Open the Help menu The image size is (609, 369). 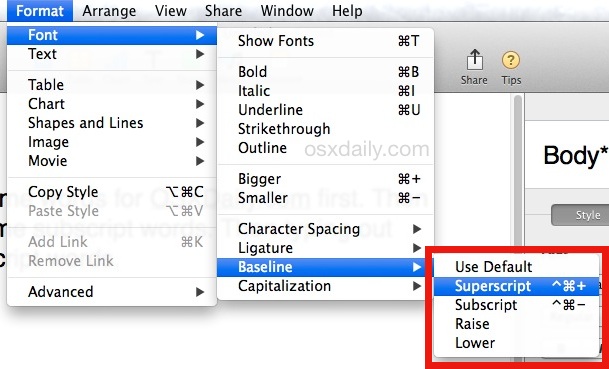click(x=347, y=11)
